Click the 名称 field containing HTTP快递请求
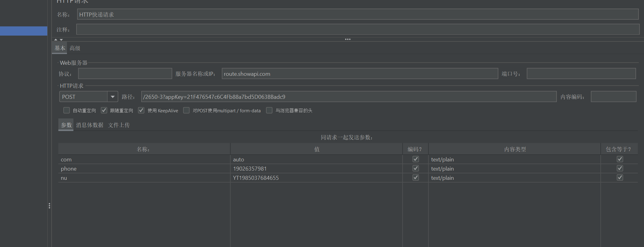This screenshot has width=644, height=247. tap(358, 14)
